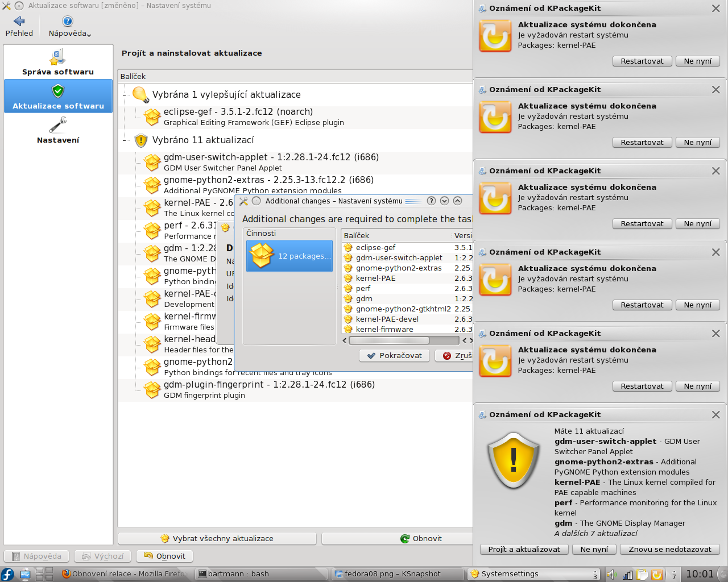Click Obnovit button with green refresh icon

[397, 538]
